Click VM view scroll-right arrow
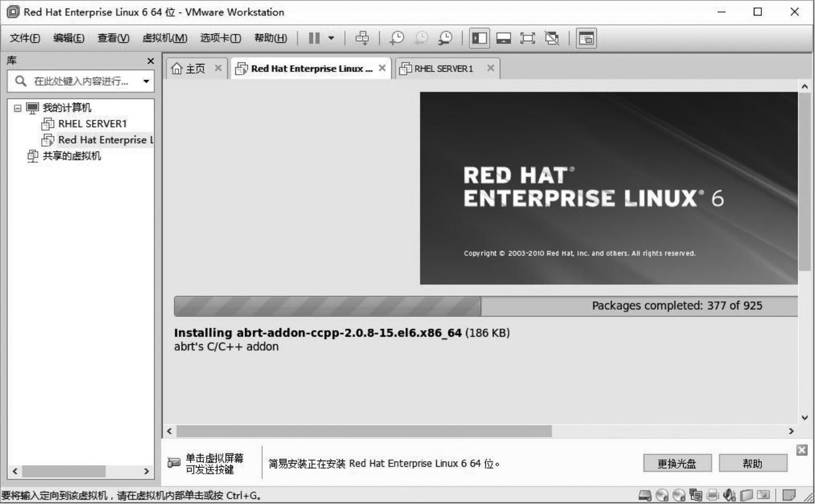Screen dimensions: 815x504 (791, 431)
